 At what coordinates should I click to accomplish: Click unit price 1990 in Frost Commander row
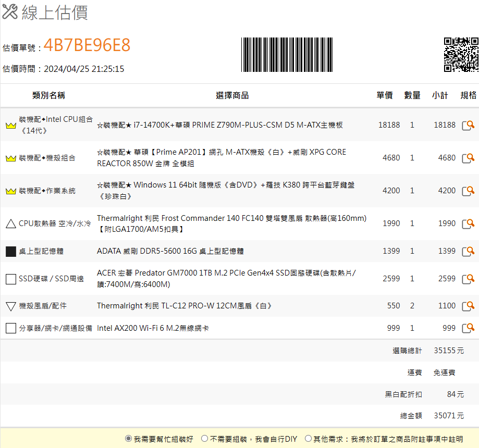coord(391,223)
